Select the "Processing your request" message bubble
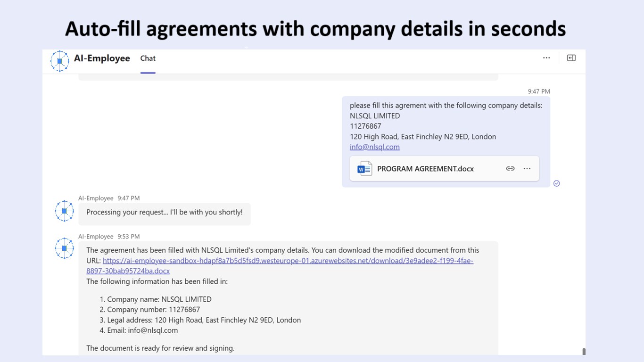The image size is (644, 362). coord(164,213)
